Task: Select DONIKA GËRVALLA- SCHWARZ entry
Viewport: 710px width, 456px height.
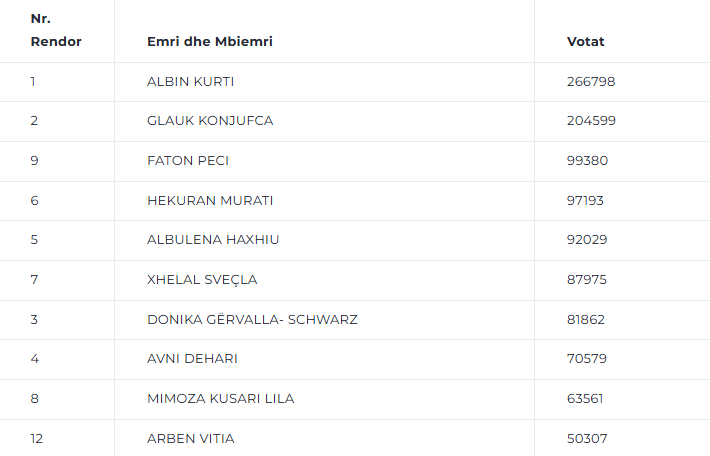Action: tap(252, 319)
